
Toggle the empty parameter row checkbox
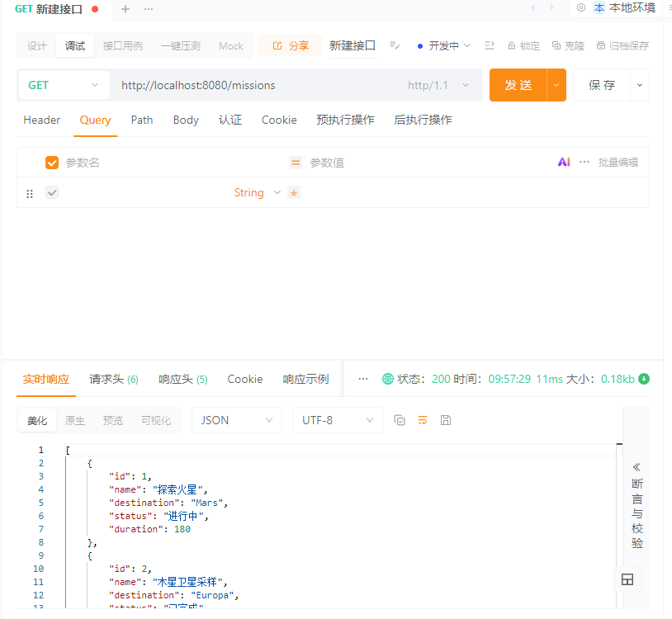pyautogui.click(x=52, y=193)
